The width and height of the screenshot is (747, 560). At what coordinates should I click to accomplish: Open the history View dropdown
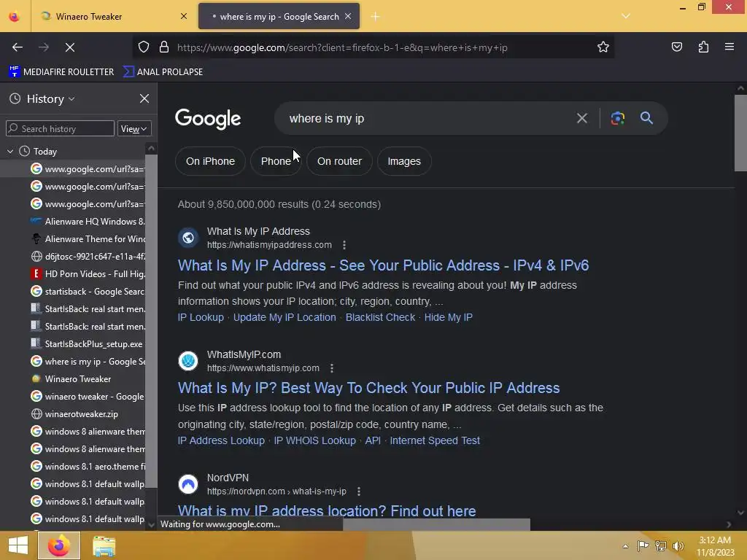point(134,128)
